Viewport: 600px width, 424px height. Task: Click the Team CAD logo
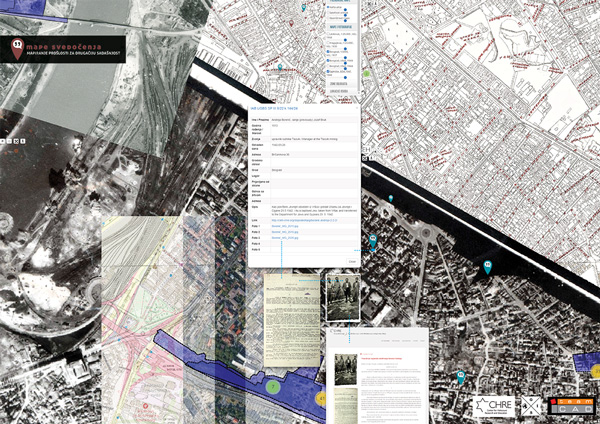coord(574,405)
